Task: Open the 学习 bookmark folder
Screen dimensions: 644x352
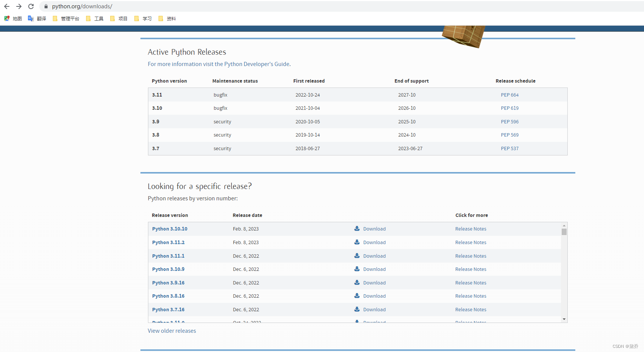Action: pyautogui.click(x=143, y=18)
